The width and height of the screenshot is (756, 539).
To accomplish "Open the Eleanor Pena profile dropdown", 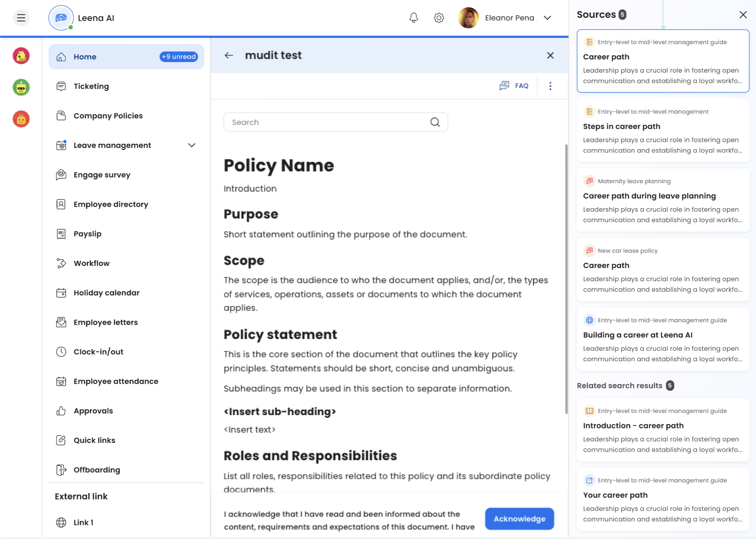I will 547,18.
